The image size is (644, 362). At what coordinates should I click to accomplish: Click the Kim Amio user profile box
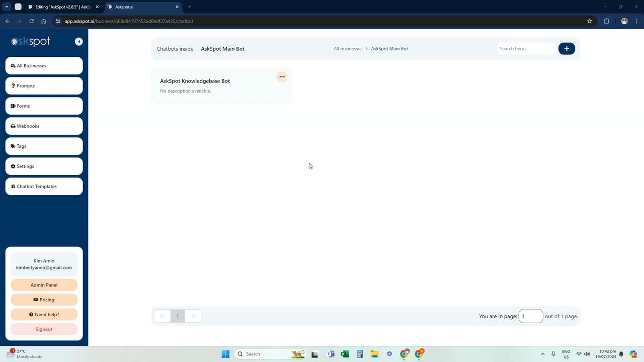[x=44, y=264]
